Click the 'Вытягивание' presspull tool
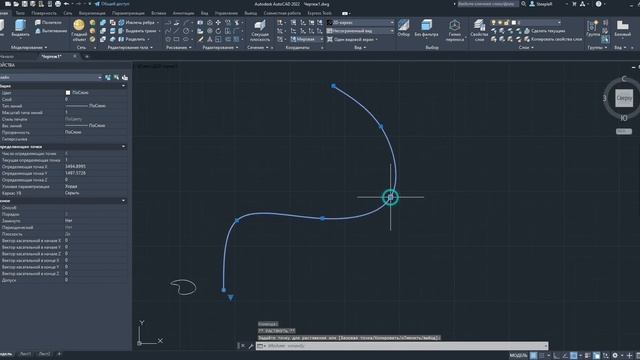Image resolution: width=640 pixels, height=360 pixels. click(51, 31)
